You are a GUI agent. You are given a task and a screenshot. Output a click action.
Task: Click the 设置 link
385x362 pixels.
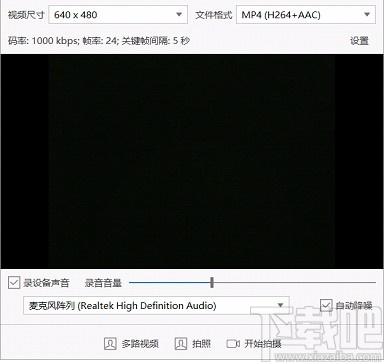(x=359, y=41)
